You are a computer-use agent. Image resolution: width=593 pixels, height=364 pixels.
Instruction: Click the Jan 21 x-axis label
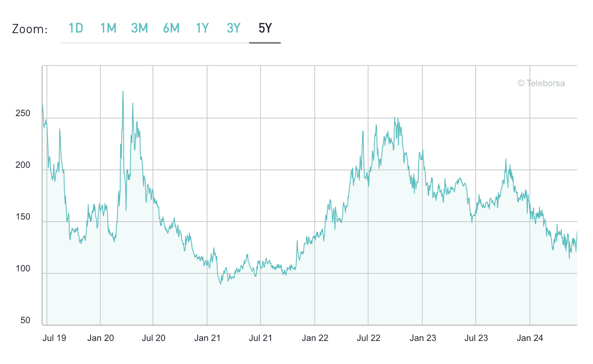208,338
